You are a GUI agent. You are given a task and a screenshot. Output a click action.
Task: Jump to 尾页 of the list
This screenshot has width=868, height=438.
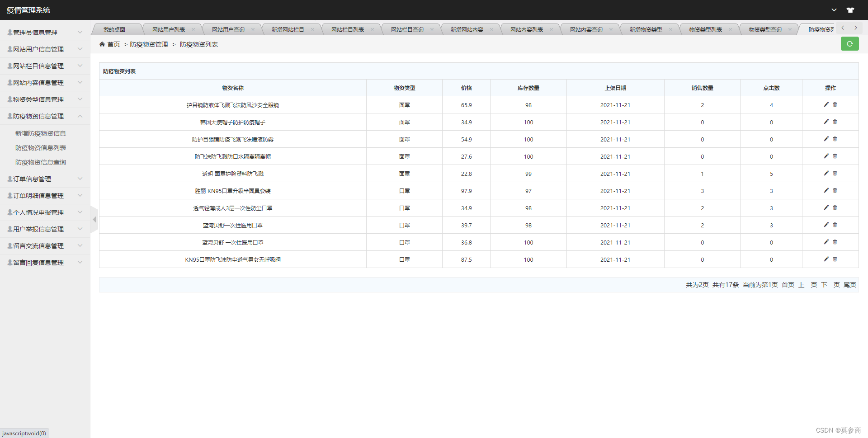[x=850, y=285]
